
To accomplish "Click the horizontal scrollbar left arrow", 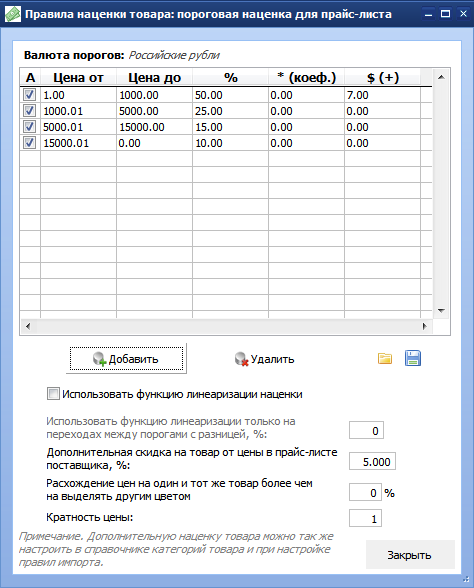I will 28,326.
